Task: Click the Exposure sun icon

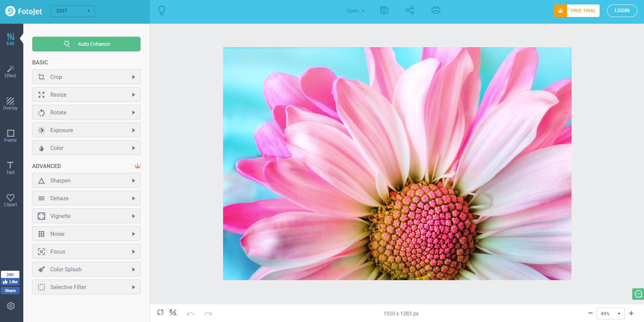Action: click(x=41, y=130)
